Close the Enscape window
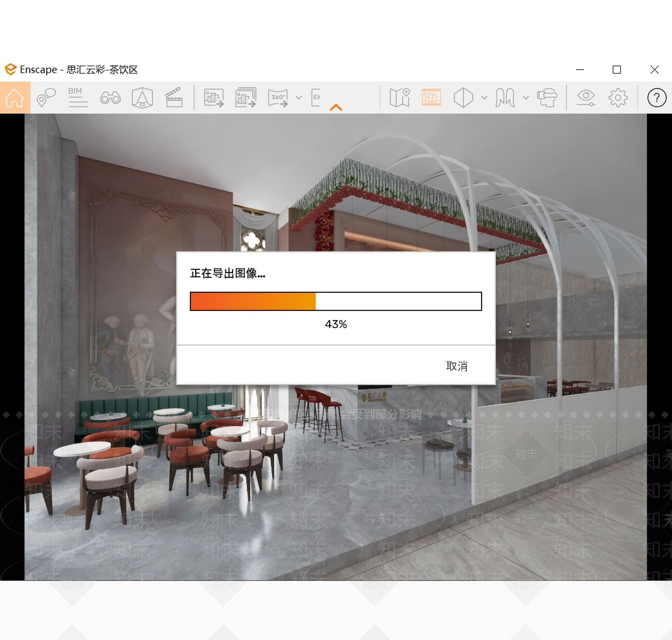672x640 pixels. coord(654,69)
